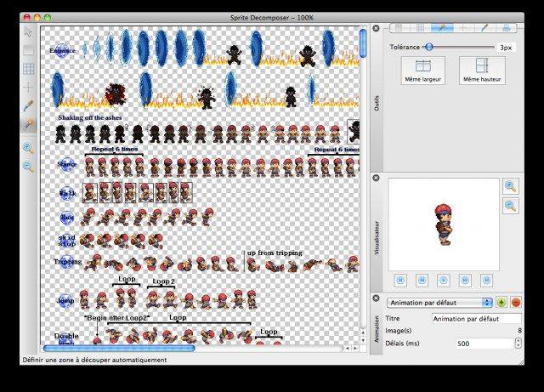Click the vertical Visualisateur panel label
Image resolution: width=544 pixels, height=392 pixels.
(x=377, y=238)
